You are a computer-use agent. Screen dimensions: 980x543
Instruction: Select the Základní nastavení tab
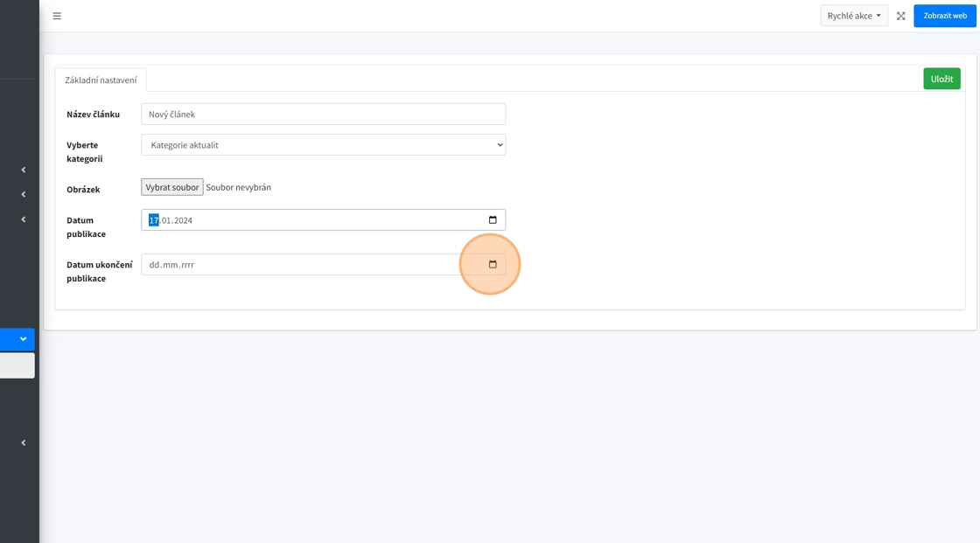click(x=101, y=80)
